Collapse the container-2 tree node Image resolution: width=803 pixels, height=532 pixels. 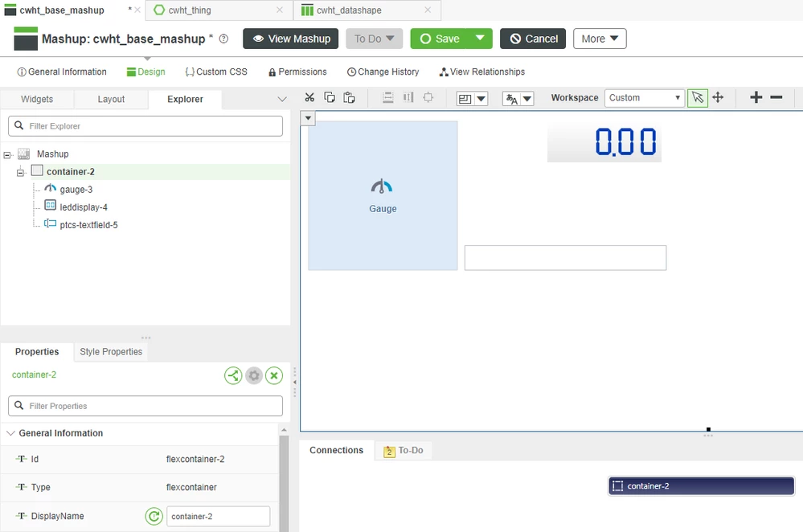click(20, 173)
